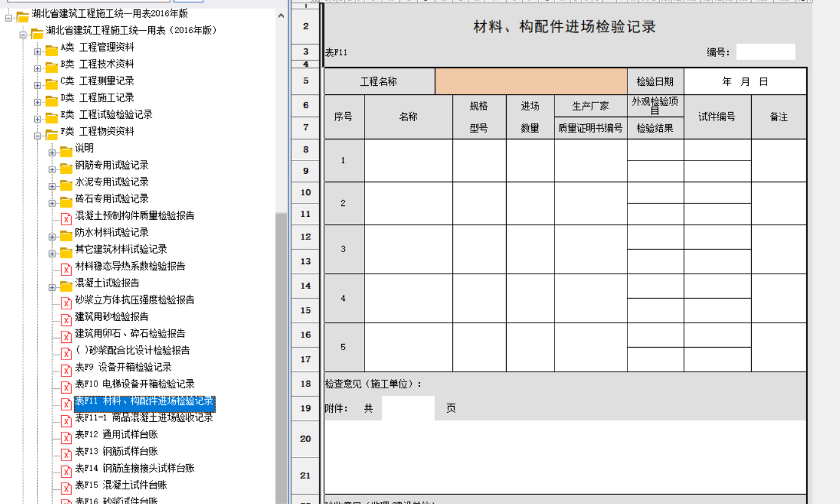Click the E类 工程试验检验记录 folder icon
Viewport: 840px width, 504px height.
(51, 118)
